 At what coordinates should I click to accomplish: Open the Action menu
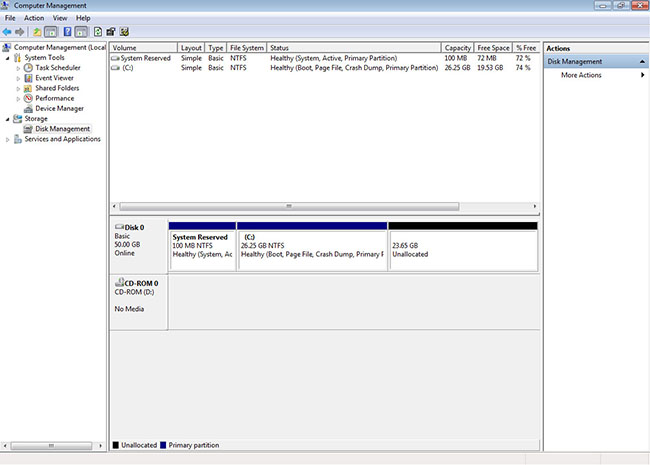click(x=34, y=18)
